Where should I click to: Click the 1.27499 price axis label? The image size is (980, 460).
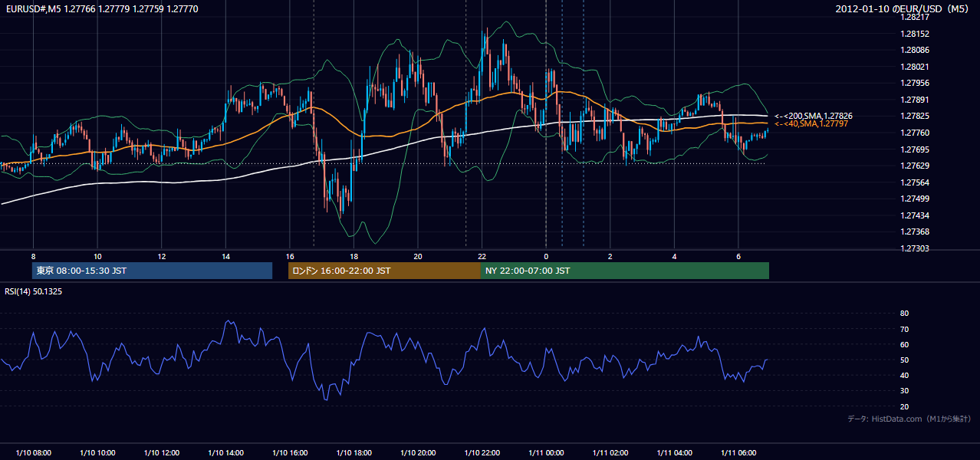click(x=916, y=199)
